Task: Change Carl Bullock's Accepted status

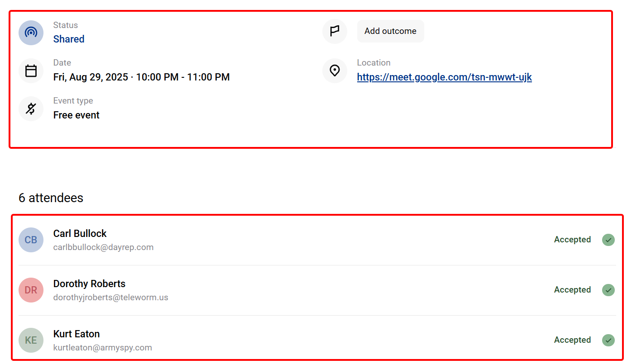Action: 572,239
